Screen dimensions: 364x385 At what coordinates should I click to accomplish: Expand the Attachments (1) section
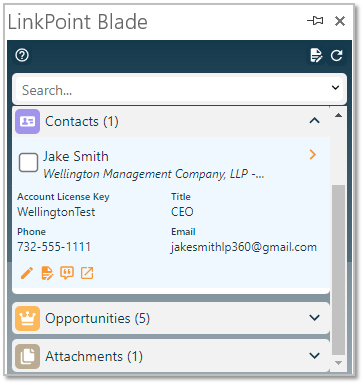(x=314, y=356)
